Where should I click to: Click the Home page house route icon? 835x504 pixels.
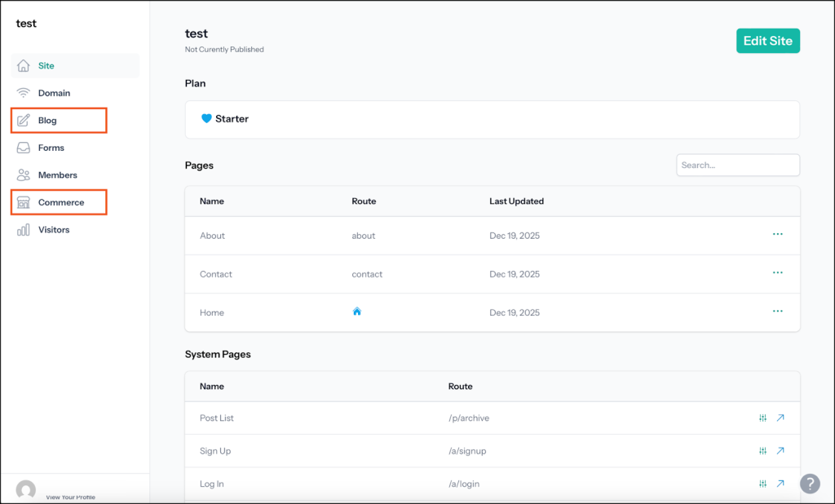[356, 312]
